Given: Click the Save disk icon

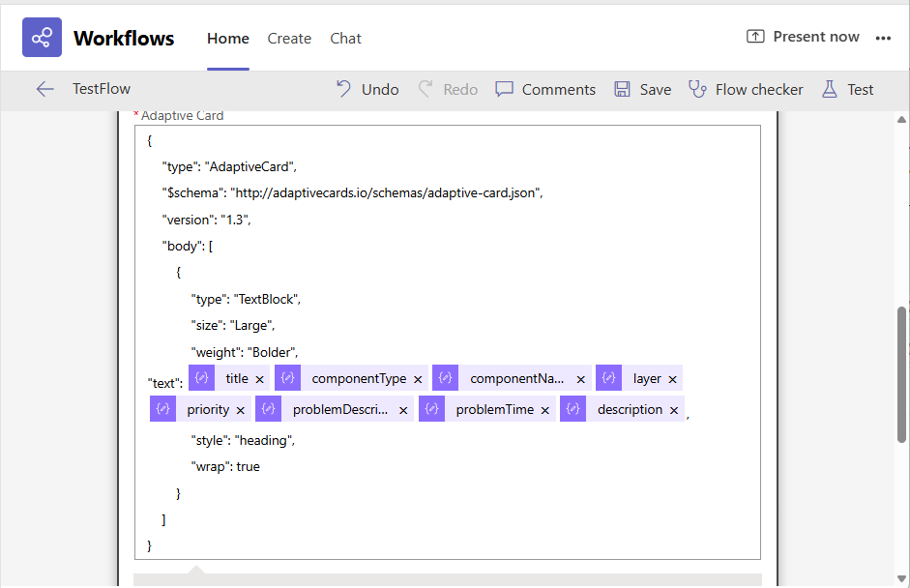Looking at the screenshot, I should point(623,89).
